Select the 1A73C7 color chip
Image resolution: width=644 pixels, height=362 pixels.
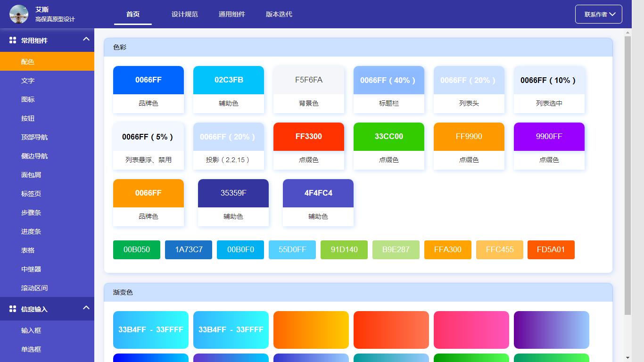[x=189, y=250]
